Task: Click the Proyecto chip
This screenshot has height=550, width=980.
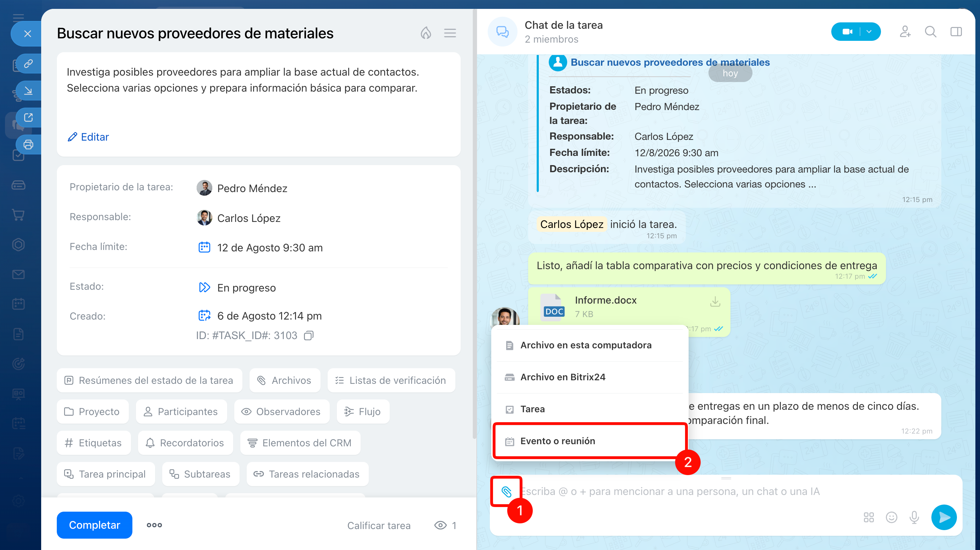Action: coord(92,412)
